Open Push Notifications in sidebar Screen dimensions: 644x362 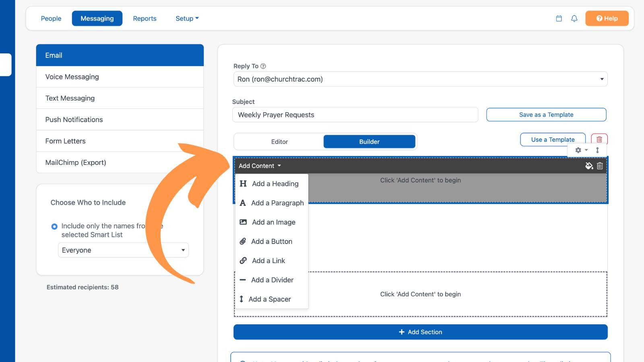(120, 119)
